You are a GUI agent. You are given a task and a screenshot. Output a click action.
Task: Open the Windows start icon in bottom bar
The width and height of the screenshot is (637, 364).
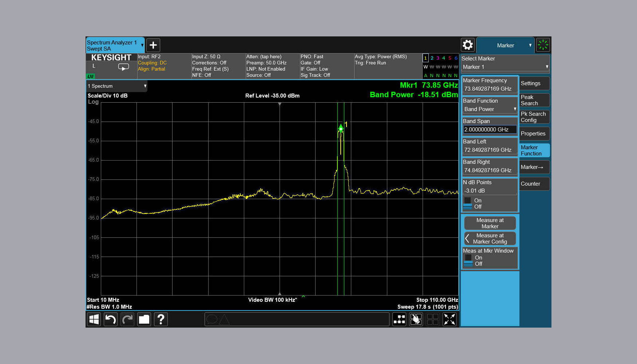click(x=94, y=320)
